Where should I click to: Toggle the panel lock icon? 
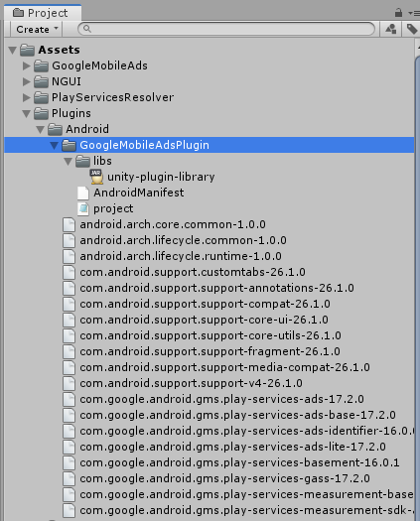point(398,13)
